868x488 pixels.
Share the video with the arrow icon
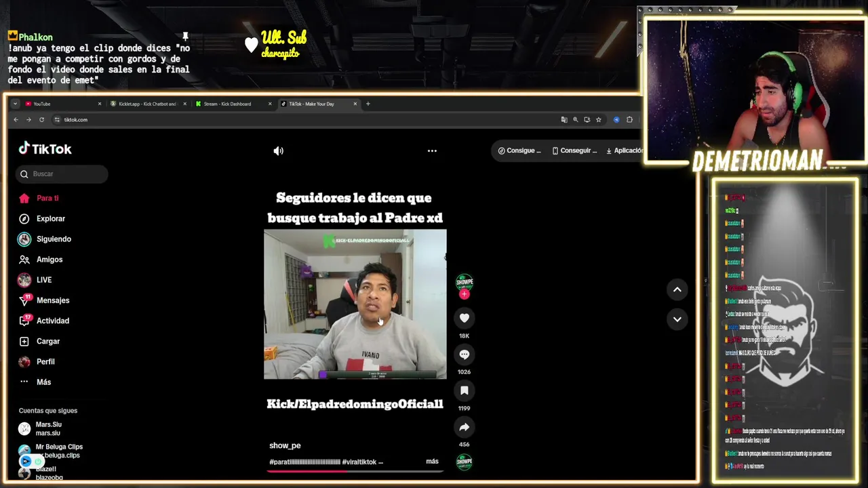click(x=465, y=427)
